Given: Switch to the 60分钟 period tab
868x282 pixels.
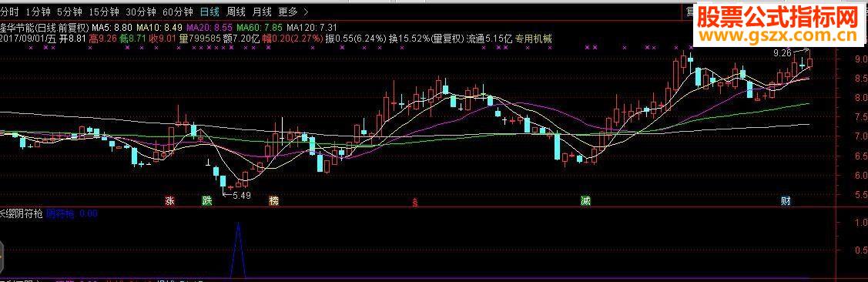Looking at the screenshot, I should click(x=178, y=12).
